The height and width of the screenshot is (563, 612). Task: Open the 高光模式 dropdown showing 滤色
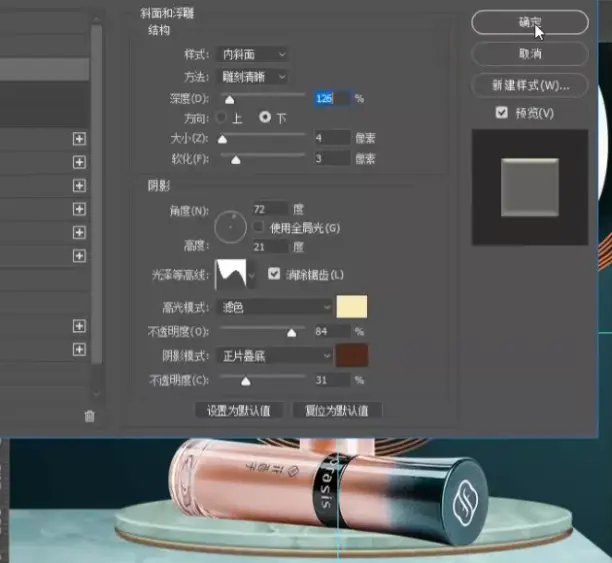274,307
